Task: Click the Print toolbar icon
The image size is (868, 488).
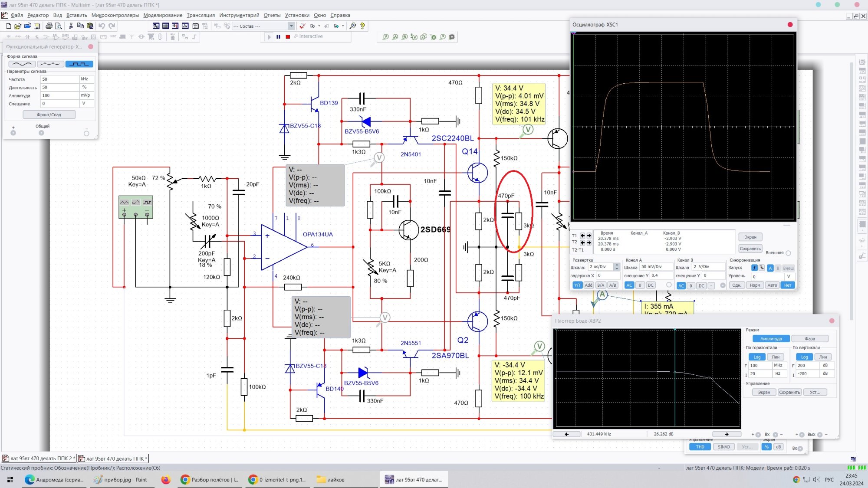Action: tap(49, 26)
